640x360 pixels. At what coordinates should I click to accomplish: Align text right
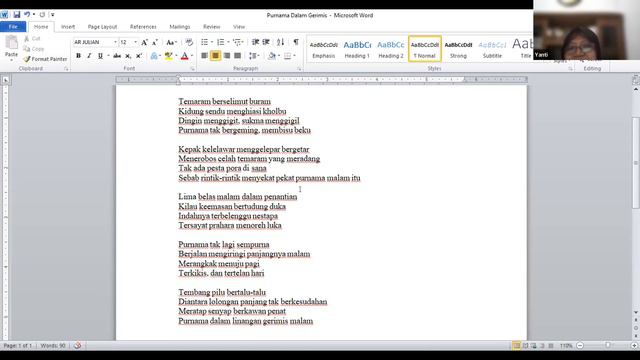pos(227,56)
